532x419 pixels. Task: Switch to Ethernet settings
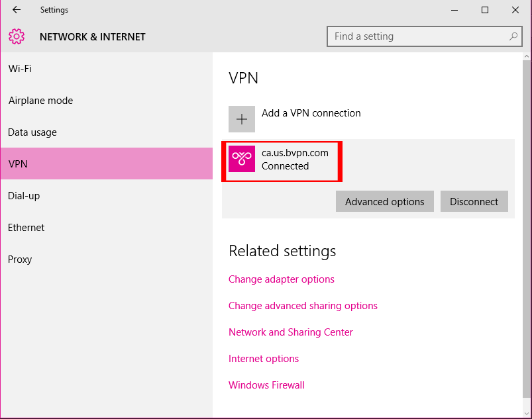coord(27,228)
